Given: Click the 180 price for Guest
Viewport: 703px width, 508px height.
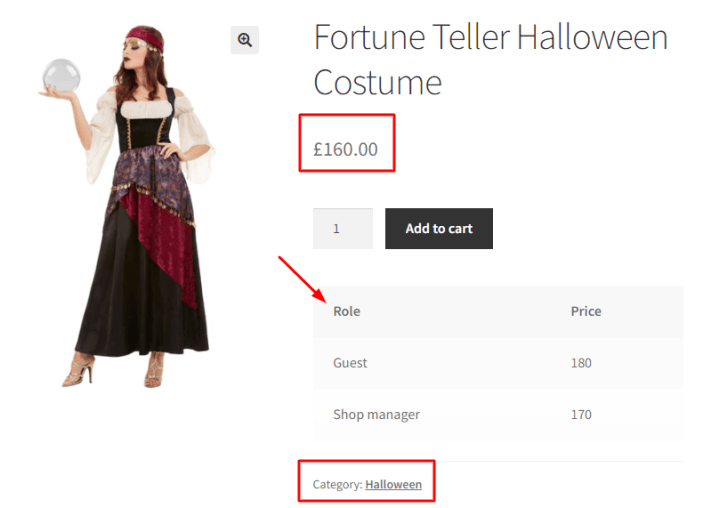Looking at the screenshot, I should click(581, 363).
